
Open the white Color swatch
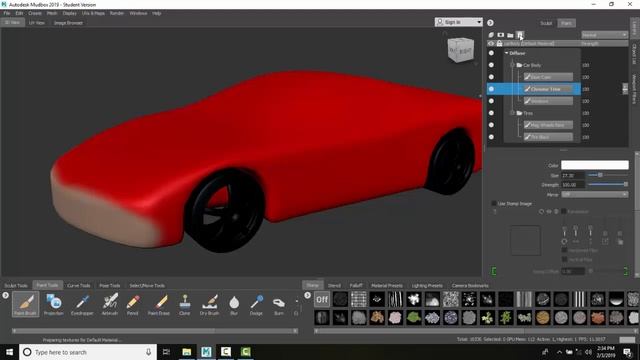pyautogui.click(x=595, y=165)
